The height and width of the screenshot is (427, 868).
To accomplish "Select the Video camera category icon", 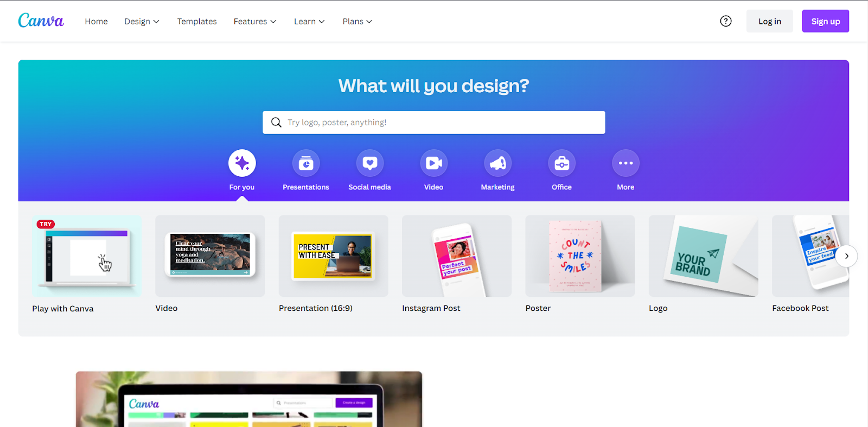I will click(434, 163).
